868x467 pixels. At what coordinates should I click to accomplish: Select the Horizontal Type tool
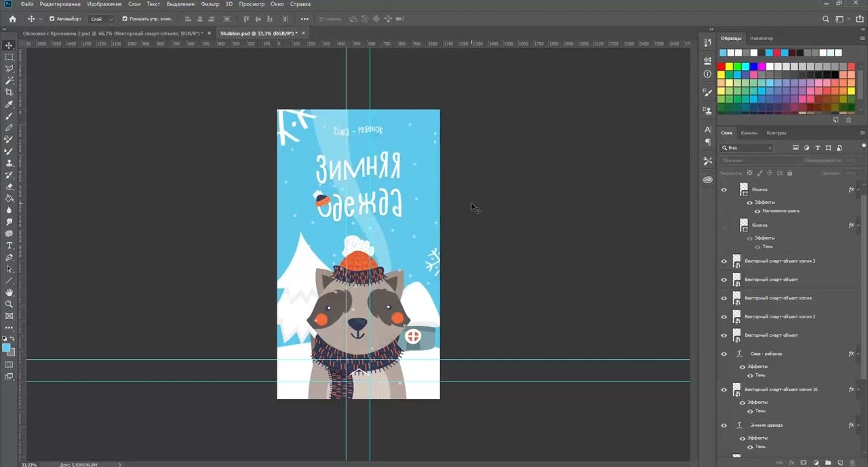(x=9, y=245)
